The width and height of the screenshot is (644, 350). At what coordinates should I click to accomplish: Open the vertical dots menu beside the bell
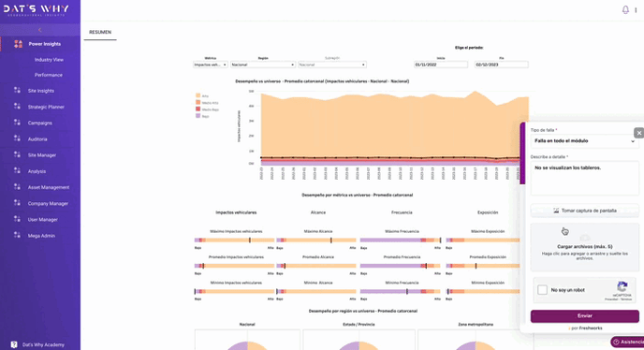tap(636, 10)
